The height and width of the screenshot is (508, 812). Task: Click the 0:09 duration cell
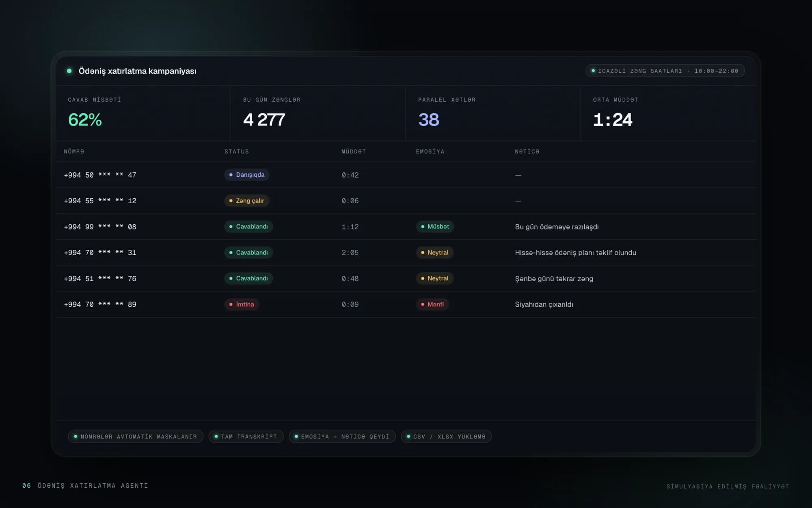tap(350, 304)
